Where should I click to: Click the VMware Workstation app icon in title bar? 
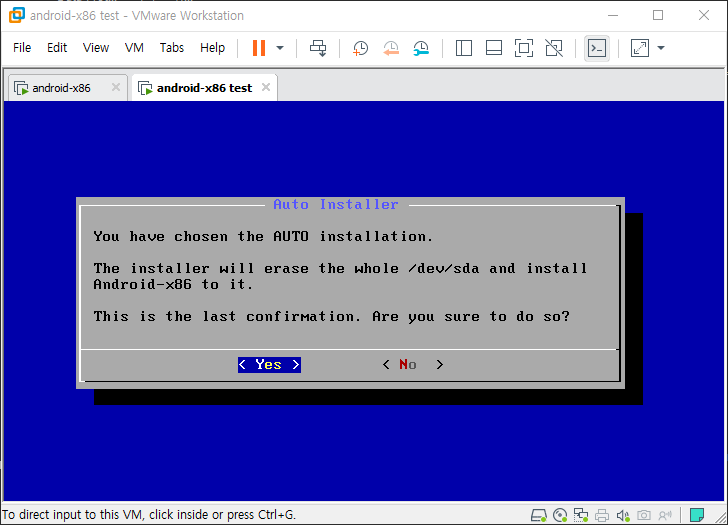[x=17, y=15]
